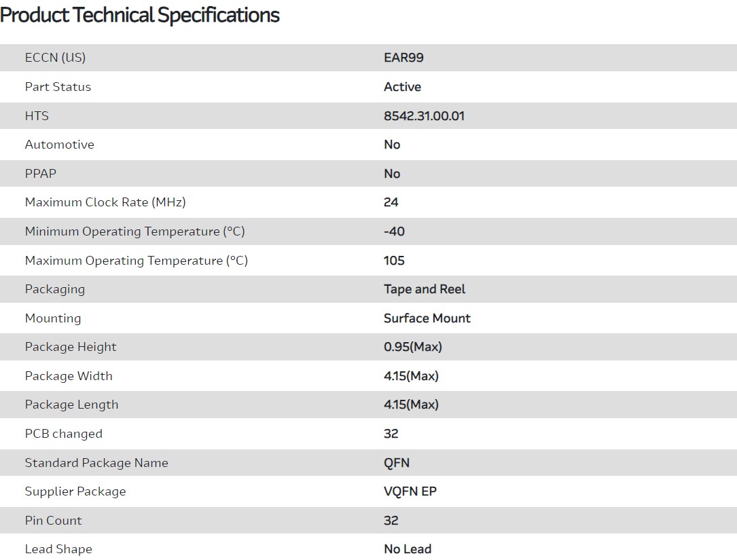Click the Surface Mount value

(x=427, y=318)
